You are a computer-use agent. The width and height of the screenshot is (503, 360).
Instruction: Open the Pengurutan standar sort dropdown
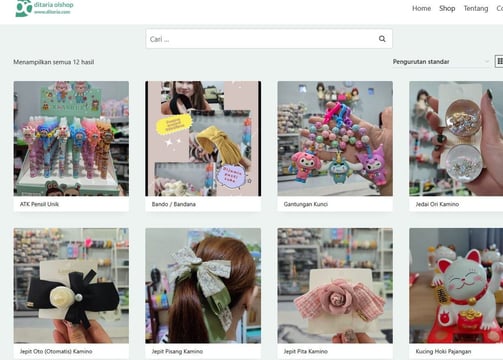[x=441, y=62]
